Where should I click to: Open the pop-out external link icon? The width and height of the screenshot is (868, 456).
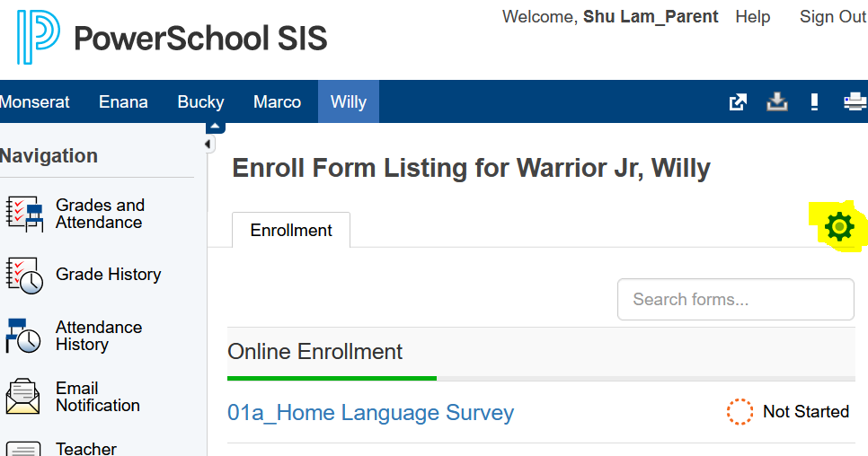pyautogui.click(x=738, y=102)
